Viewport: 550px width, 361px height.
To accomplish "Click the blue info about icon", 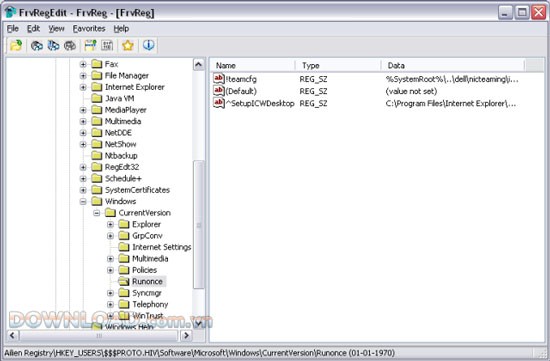I will tap(148, 45).
